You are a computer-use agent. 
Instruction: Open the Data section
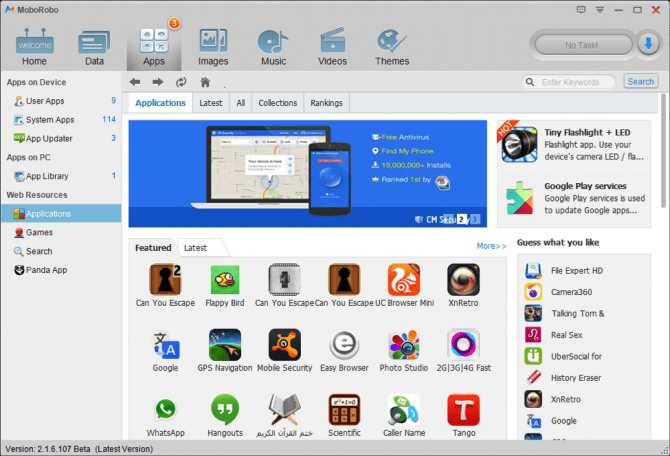(x=94, y=47)
